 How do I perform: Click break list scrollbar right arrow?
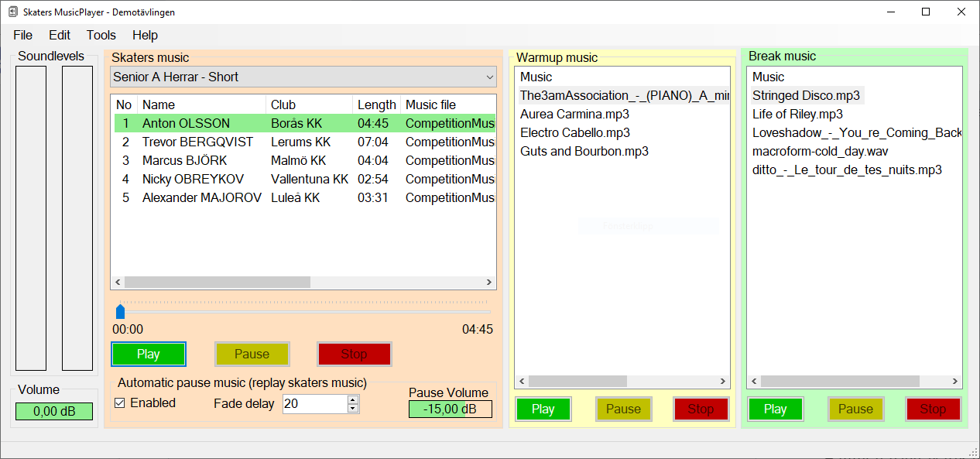pos(956,382)
